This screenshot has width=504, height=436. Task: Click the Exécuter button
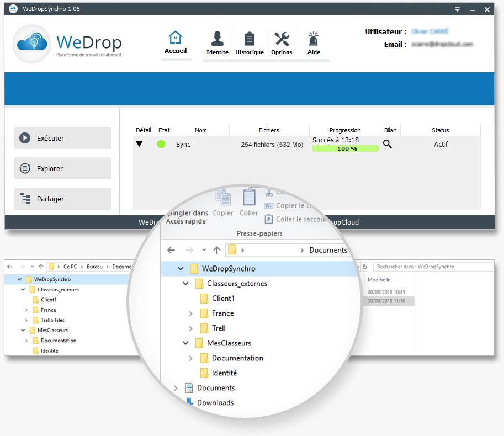pos(62,138)
